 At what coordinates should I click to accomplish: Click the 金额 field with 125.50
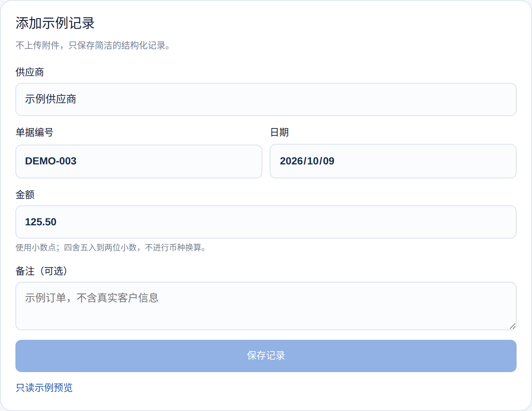[x=266, y=222]
